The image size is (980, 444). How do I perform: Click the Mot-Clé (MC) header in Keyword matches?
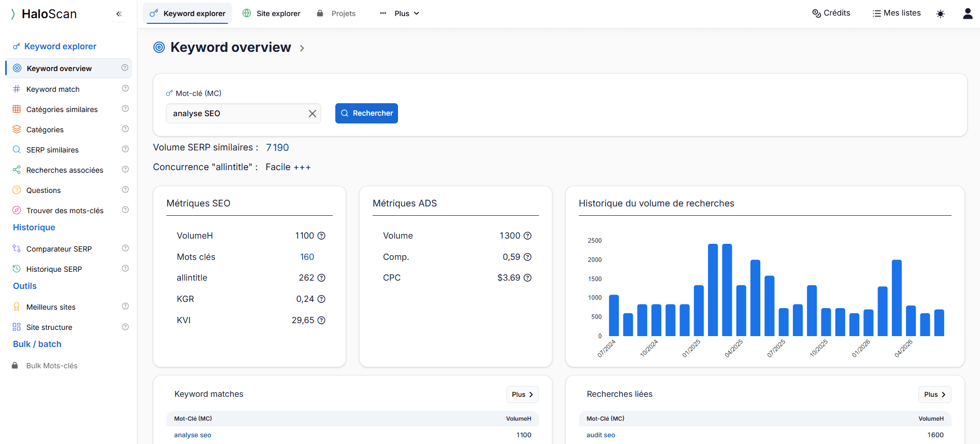tap(193, 419)
